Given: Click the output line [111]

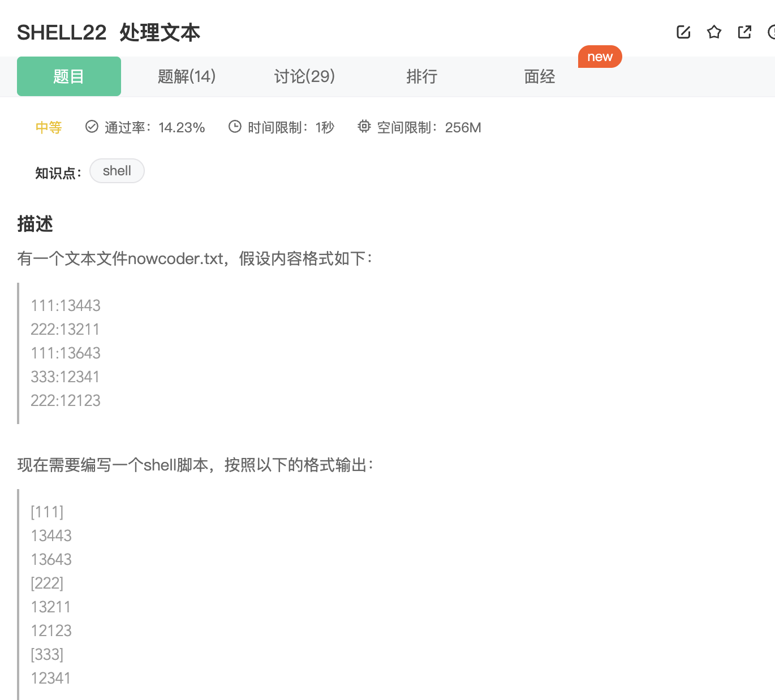Looking at the screenshot, I should 47,512.
